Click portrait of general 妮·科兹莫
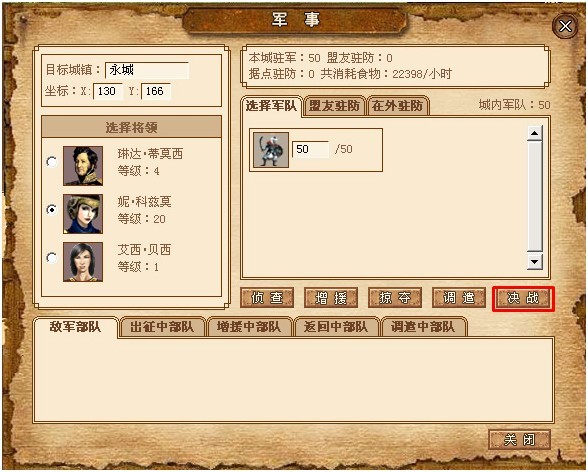Image resolution: width=588 pixels, height=472 pixels. point(83,214)
